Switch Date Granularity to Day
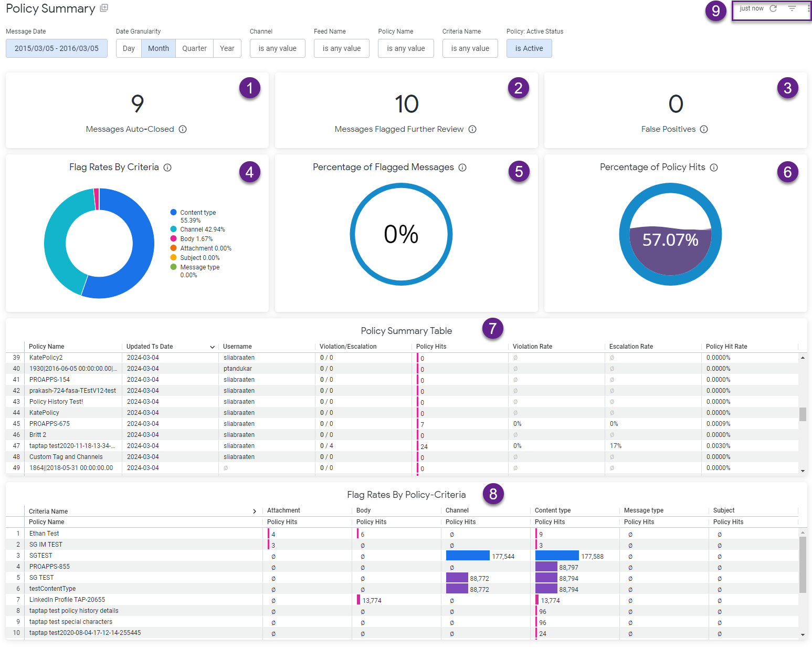Screen dimensions: 812x668 pos(128,48)
